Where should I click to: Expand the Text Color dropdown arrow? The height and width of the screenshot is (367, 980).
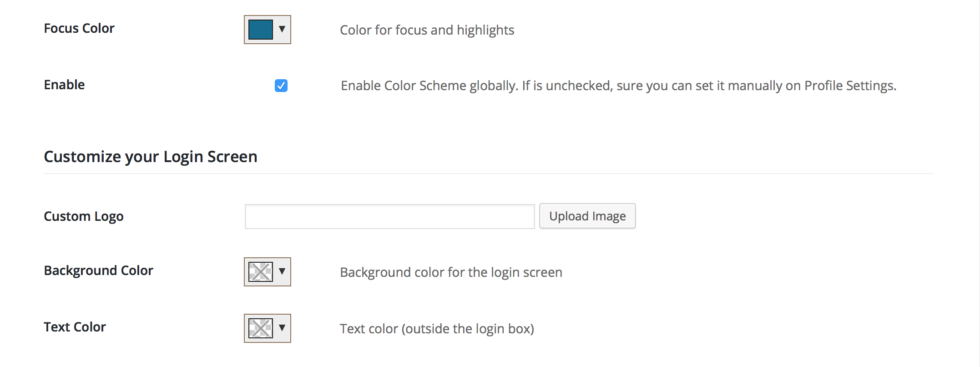click(282, 328)
